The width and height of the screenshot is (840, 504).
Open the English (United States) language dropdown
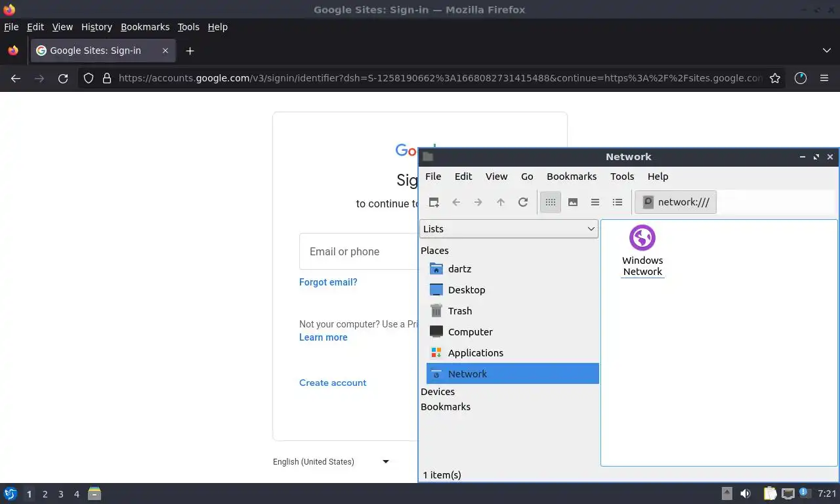(331, 461)
